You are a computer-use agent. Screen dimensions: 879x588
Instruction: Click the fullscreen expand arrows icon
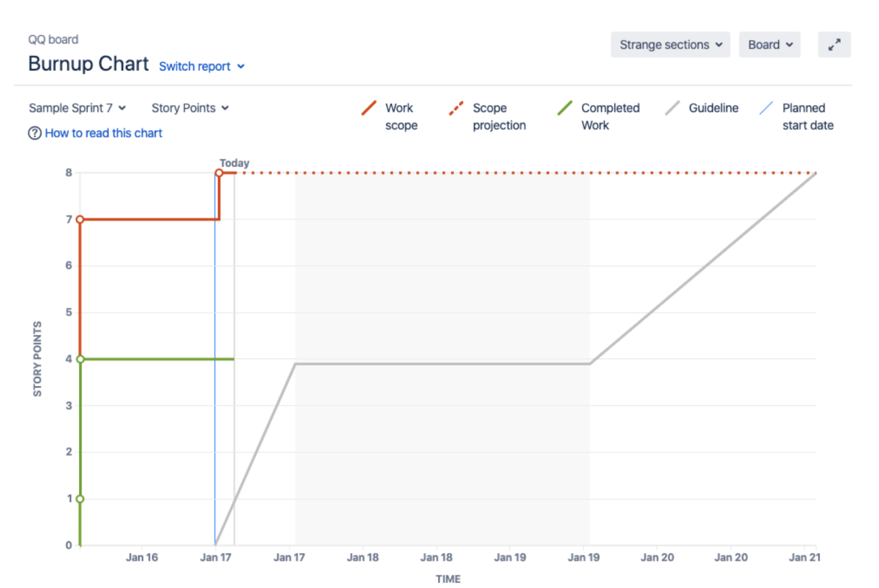pos(834,45)
